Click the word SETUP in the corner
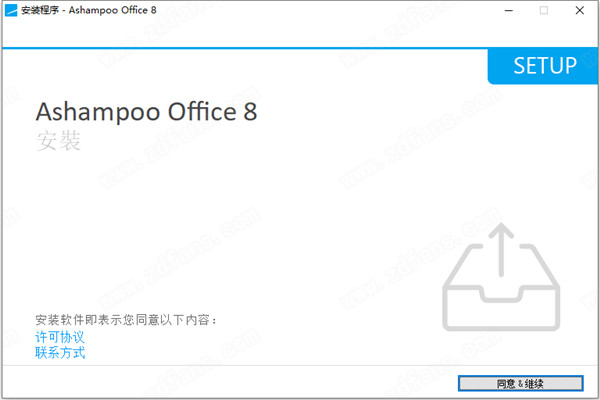Screen dimensions: 600x400 point(545,66)
